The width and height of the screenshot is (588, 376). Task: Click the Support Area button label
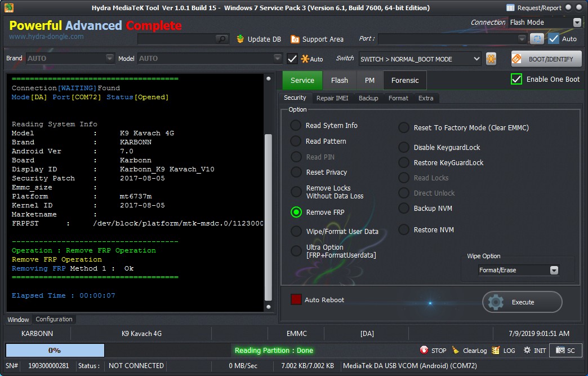(323, 39)
